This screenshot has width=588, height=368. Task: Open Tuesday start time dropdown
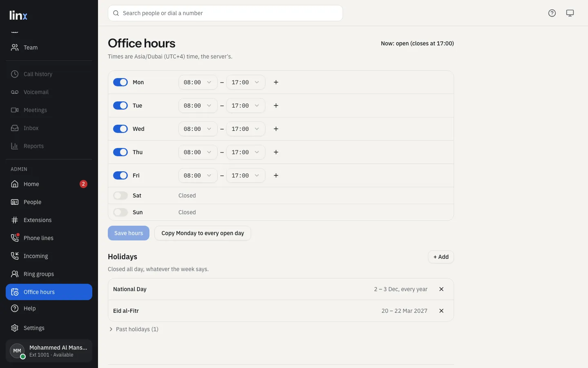[x=198, y=105]
